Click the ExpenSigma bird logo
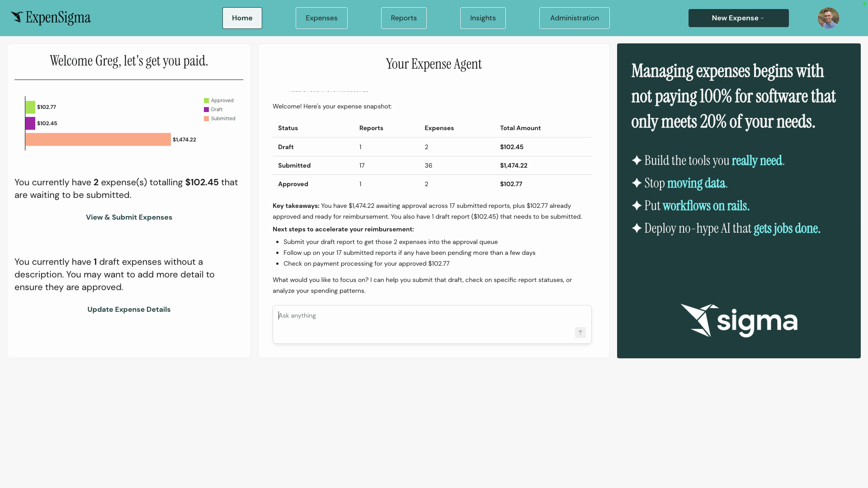Image resolution: width=868 pixels, height=488 pixels. (x=17, y=18)
